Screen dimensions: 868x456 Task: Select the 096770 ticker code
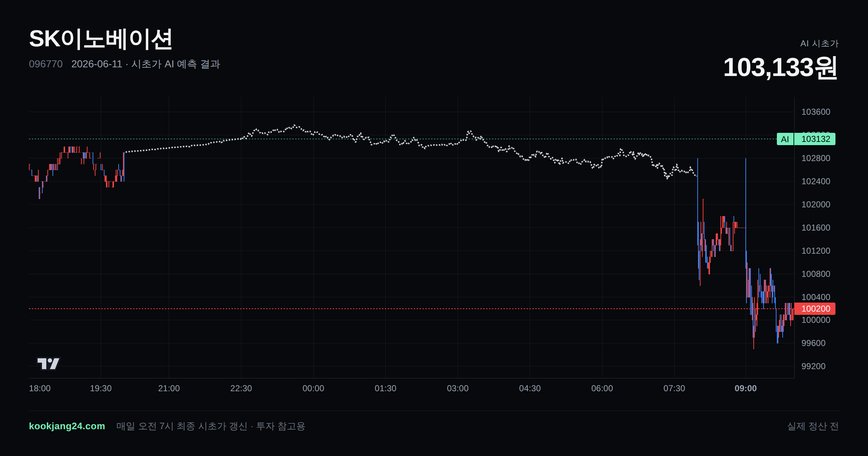[x=46, y=64]
